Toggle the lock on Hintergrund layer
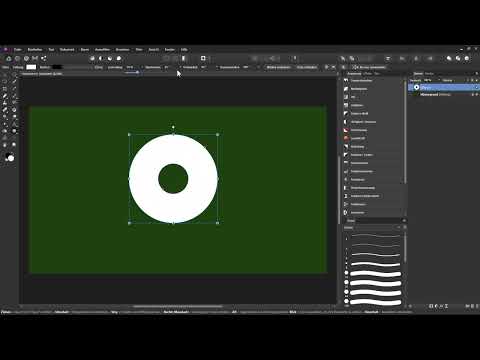This screenshot has width=480, height=360. [x=472, y=95]
